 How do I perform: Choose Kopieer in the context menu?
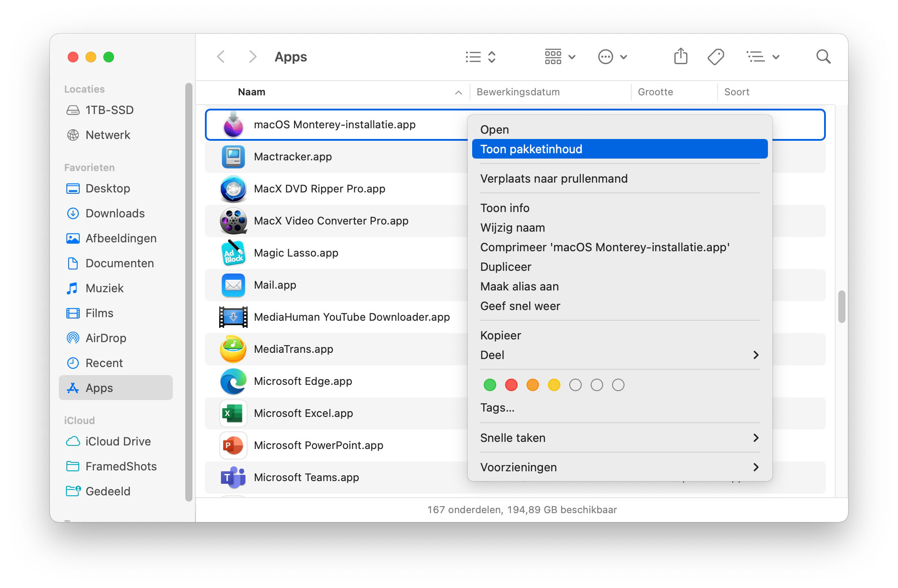click(x=620, y=335)
